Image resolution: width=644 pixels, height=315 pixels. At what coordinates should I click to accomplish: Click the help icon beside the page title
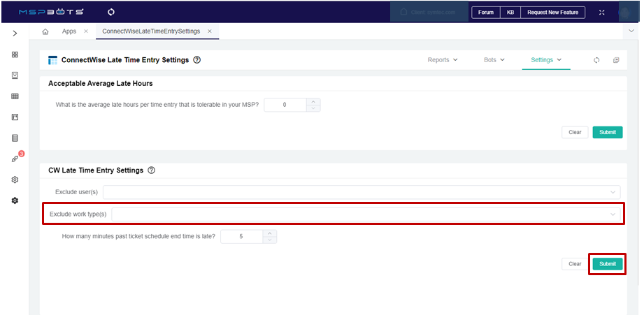197,60
